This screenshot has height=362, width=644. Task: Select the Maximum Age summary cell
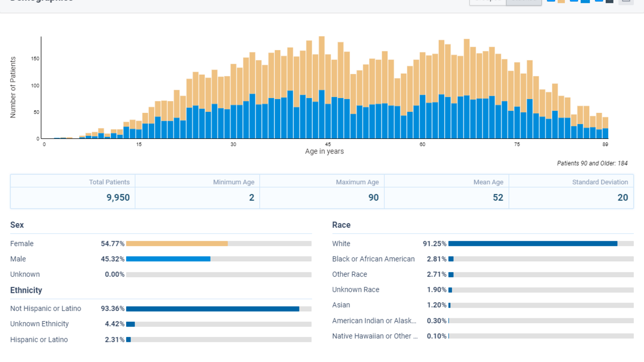[x=374, y=197]
